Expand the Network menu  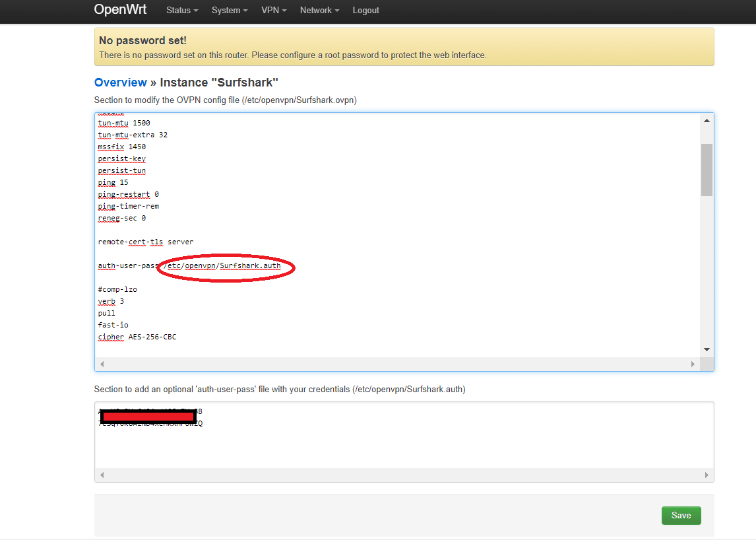[319, 11]
